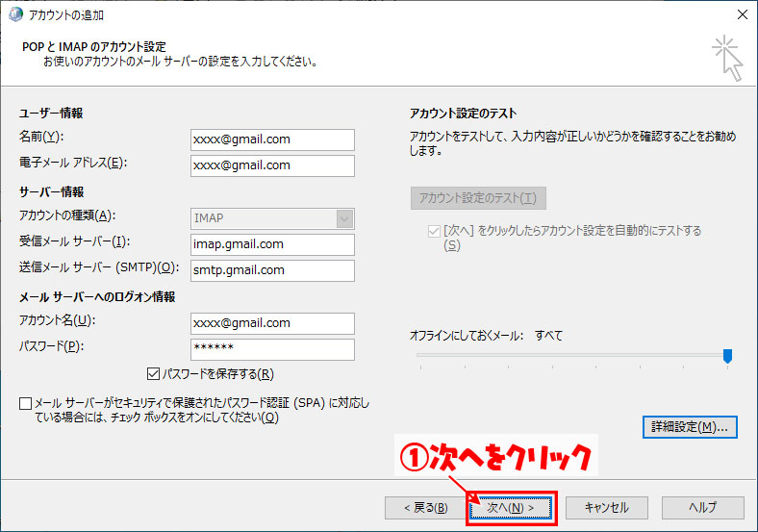Close the アカウントの追加 dialog
758x532 pixels.
click(x=742, y=14)
